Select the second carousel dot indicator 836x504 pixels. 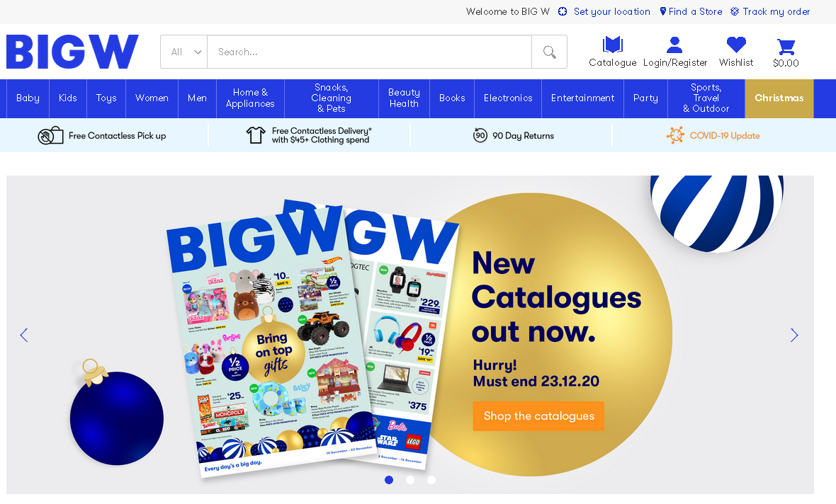tap(410, 480)
